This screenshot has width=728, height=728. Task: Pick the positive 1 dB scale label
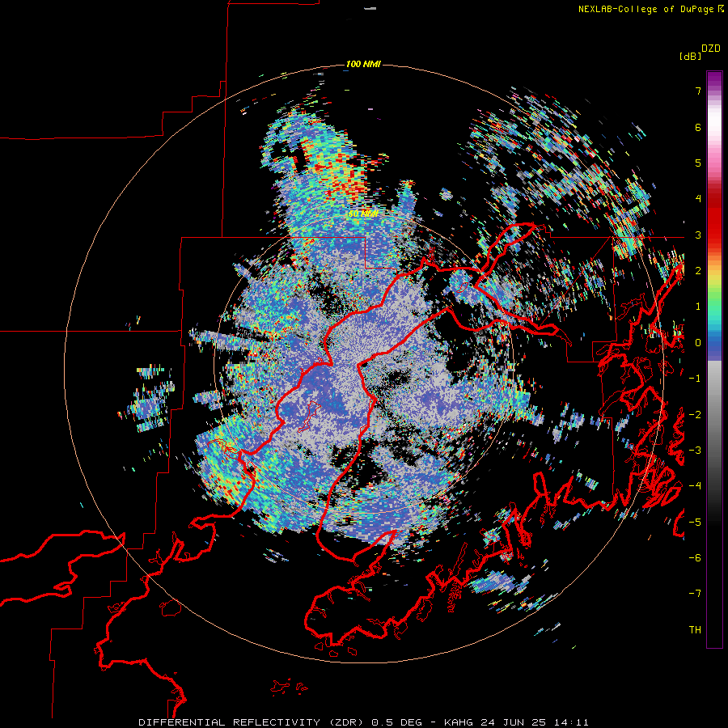698,307
